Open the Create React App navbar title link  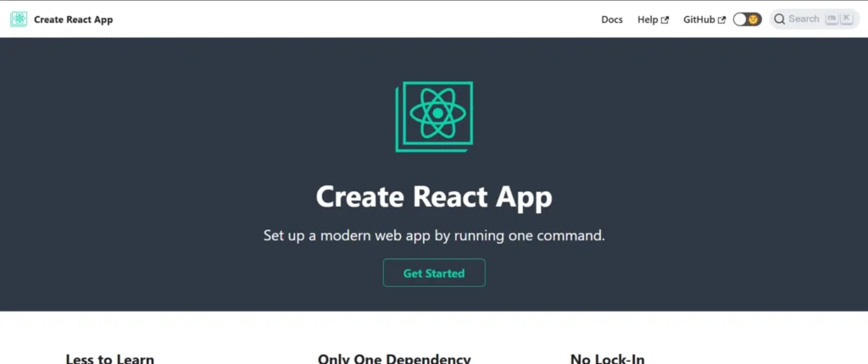point(73,19)
